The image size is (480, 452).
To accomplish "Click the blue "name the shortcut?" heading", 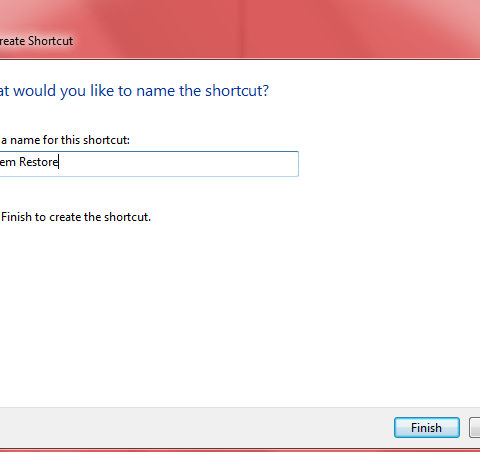I will [203, 91].
